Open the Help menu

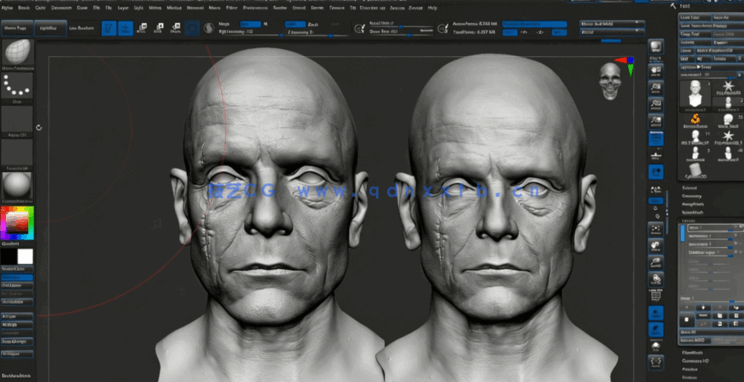click(432, 8)
